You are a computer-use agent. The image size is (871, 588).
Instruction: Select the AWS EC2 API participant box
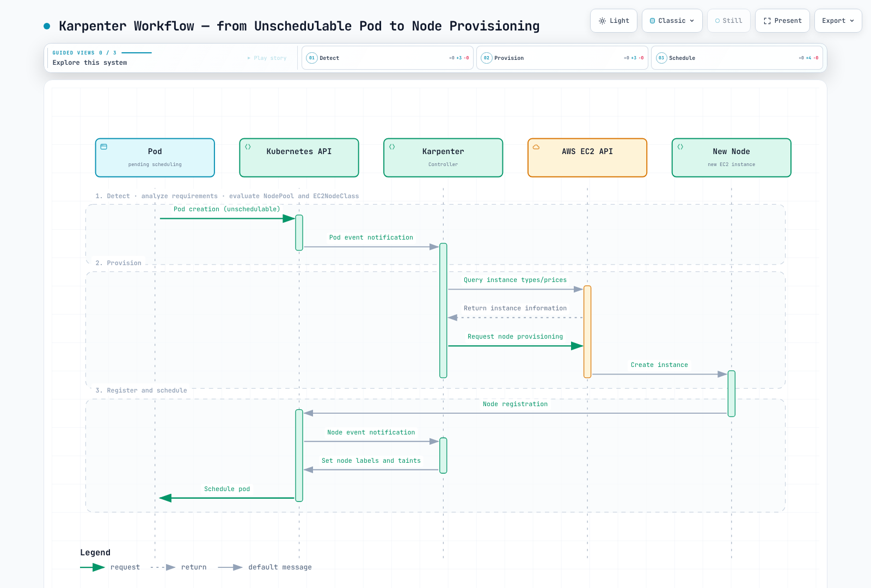pos(587,158)
